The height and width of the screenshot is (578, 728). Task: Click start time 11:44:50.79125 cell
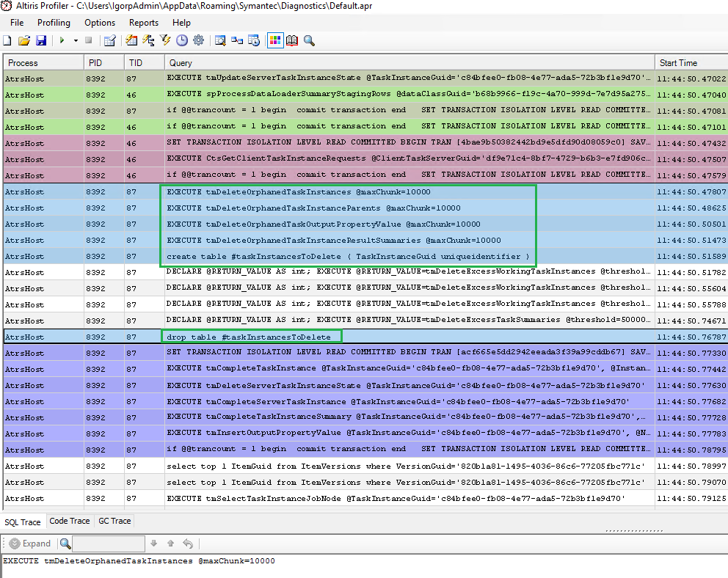tap(691, 499)
